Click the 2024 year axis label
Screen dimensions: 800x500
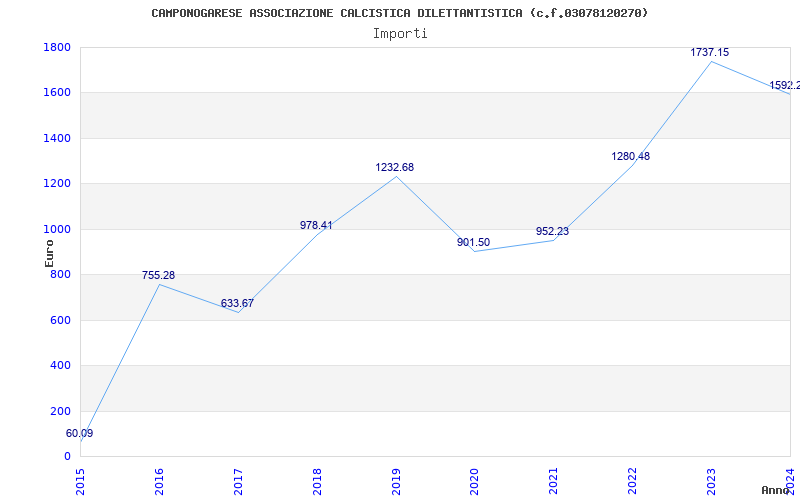(790, 482)
